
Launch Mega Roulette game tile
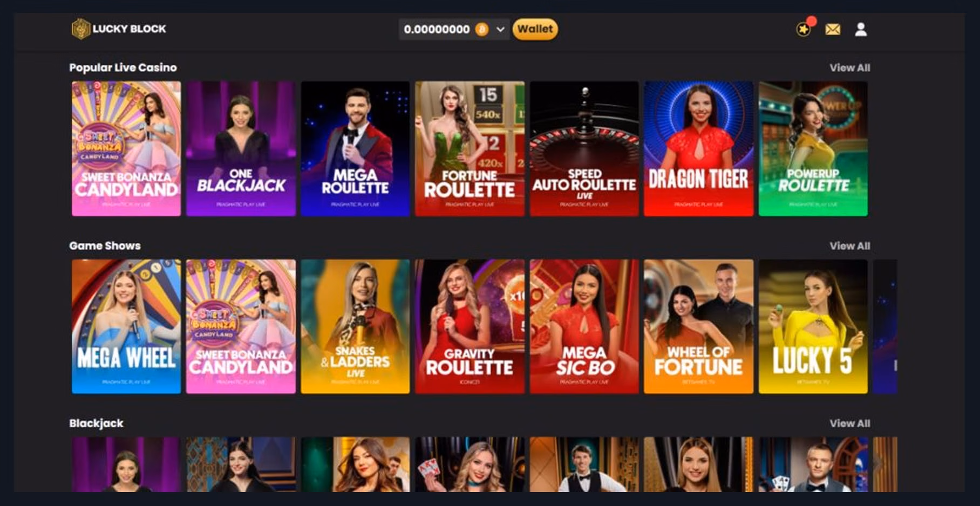pyautogui.click(x=355, y=149)
